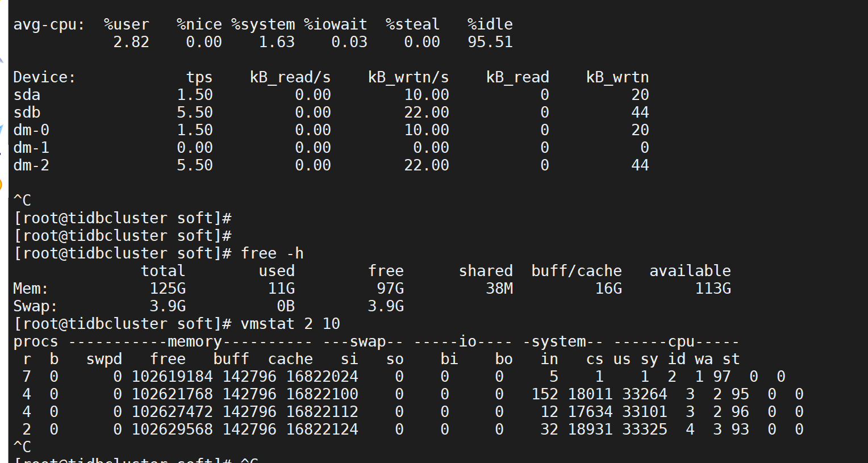Image resolution: width=868 pixels, height=463 pixels.
Task: Click the kB_wrtn/s column header
Action: tap(408, 77)
